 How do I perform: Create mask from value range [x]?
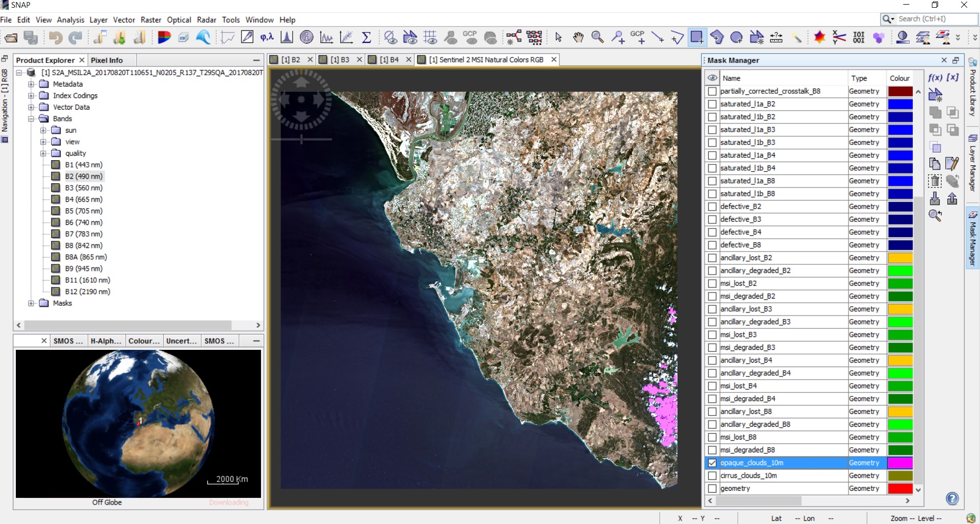pos(952,78)
